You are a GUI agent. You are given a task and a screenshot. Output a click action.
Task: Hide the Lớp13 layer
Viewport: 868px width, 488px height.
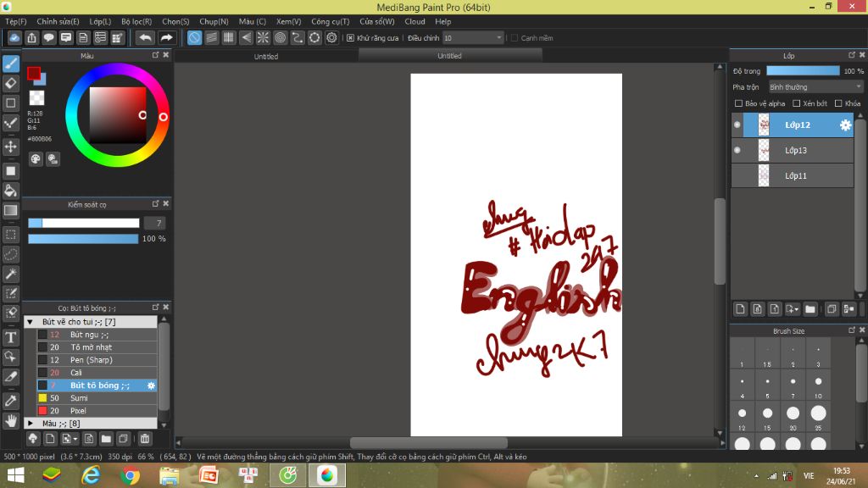tap(737, 150)
